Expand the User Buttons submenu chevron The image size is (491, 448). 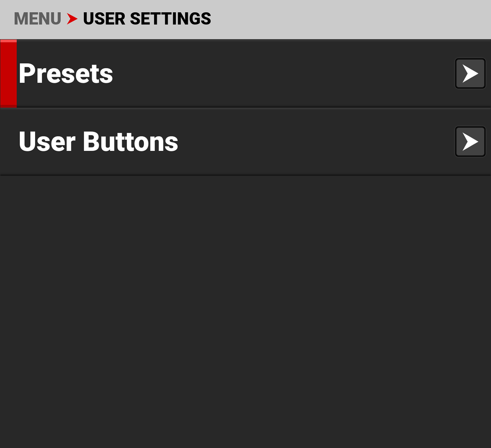click(470, 142)
